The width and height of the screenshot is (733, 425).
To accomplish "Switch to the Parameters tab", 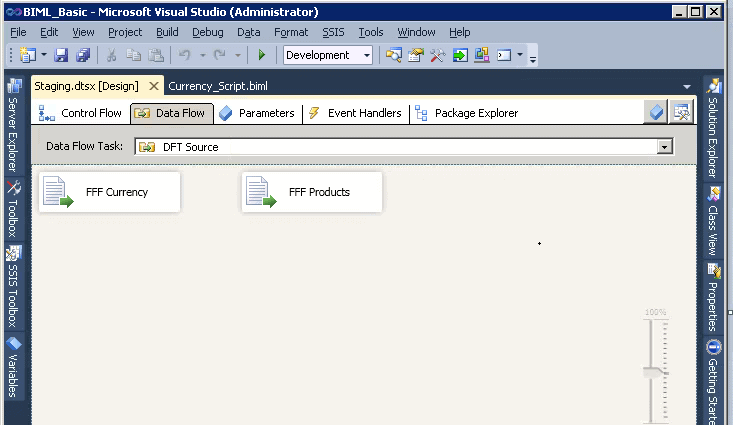I will (x=257, y=113).
